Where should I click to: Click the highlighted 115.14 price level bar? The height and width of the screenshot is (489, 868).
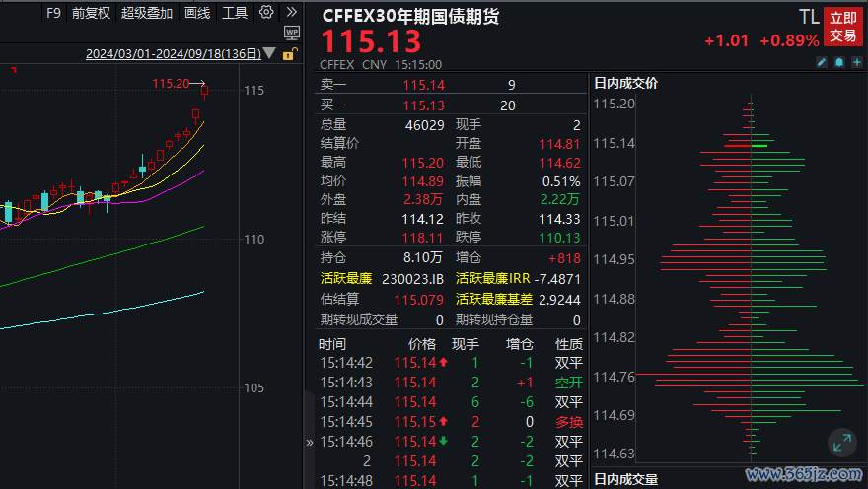[x=747, y=146]
